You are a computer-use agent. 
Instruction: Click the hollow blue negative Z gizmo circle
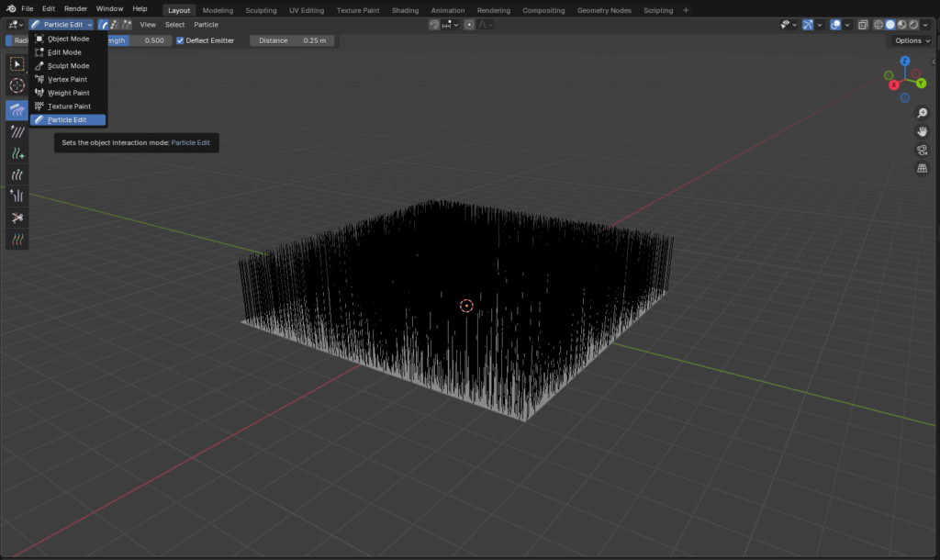[x=905, y=97]
